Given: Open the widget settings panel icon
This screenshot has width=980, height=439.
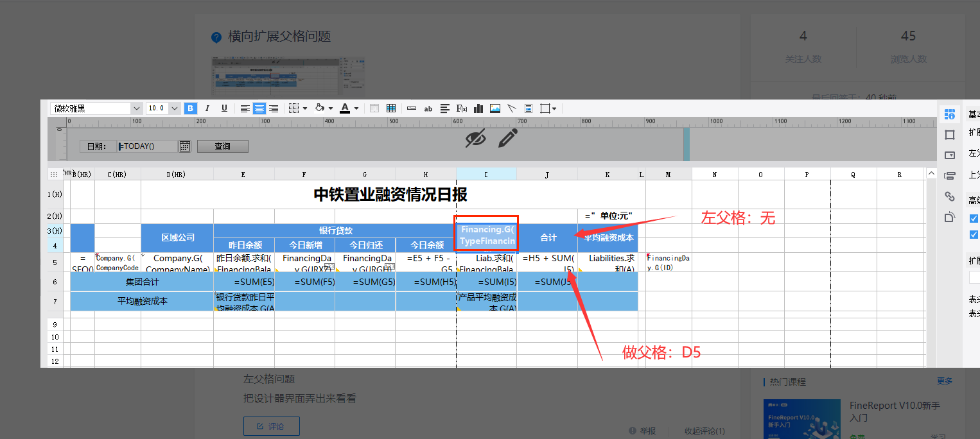Looking at the screenshot, I should 950,155.
